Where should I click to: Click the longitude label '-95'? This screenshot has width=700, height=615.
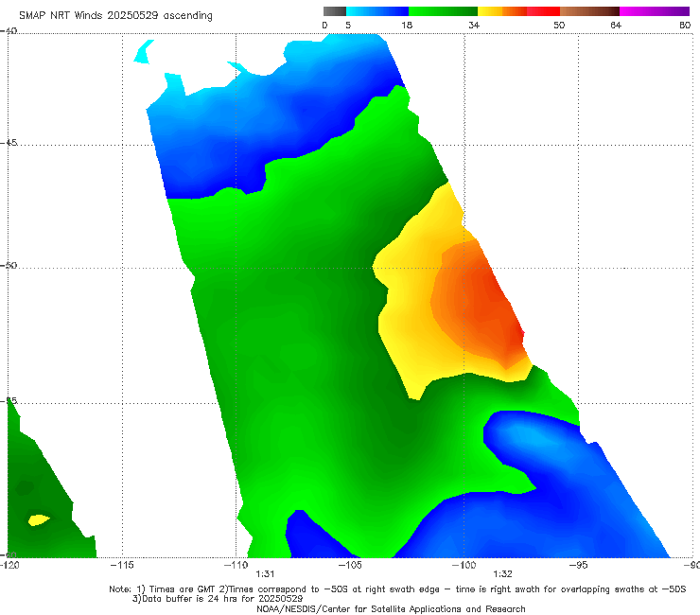tap(579, 565)
